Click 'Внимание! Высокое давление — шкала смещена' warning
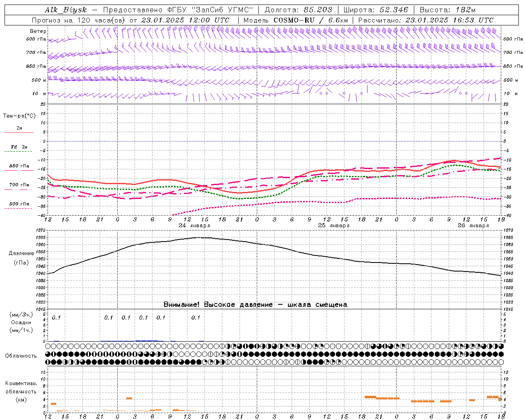 click(255, 305)
